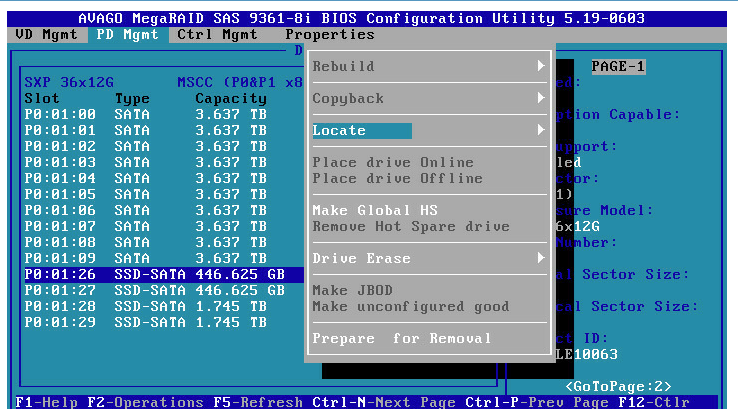
Task: Choose Locate from the operations menu
Action: tap(362, 131)
